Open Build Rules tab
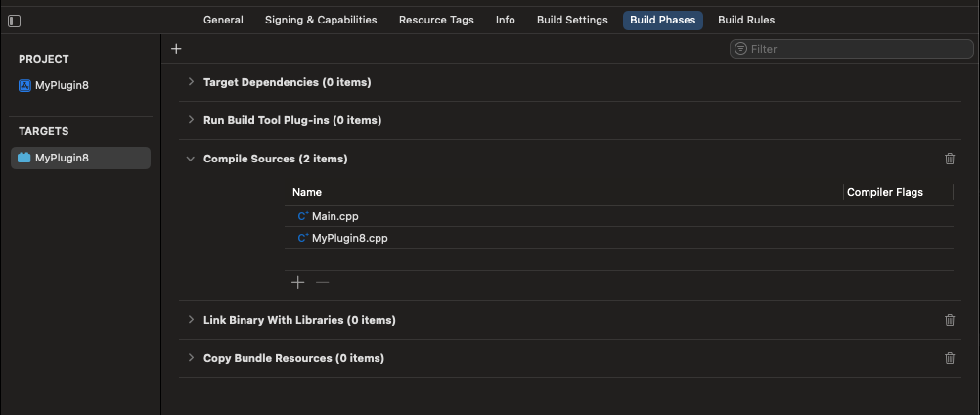Image resolution: width=980 pixels, height=415 pixels. tap(746, 20)
